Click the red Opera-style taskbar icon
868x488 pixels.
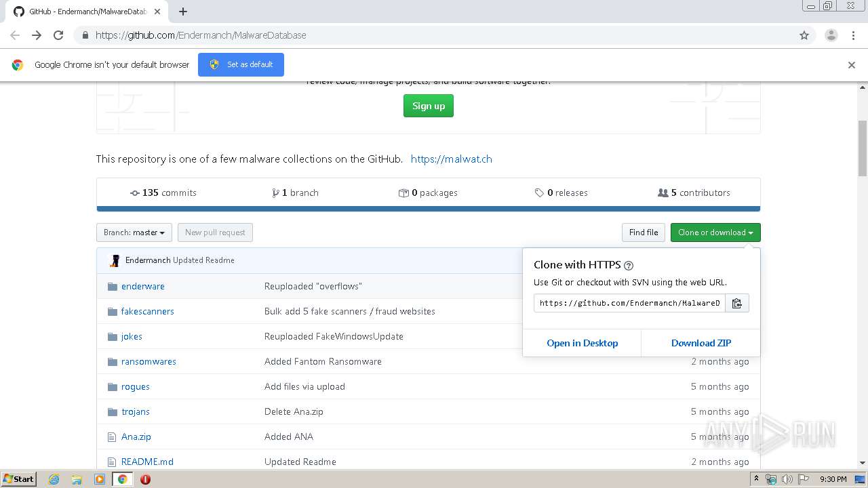[x=145, y=479]
